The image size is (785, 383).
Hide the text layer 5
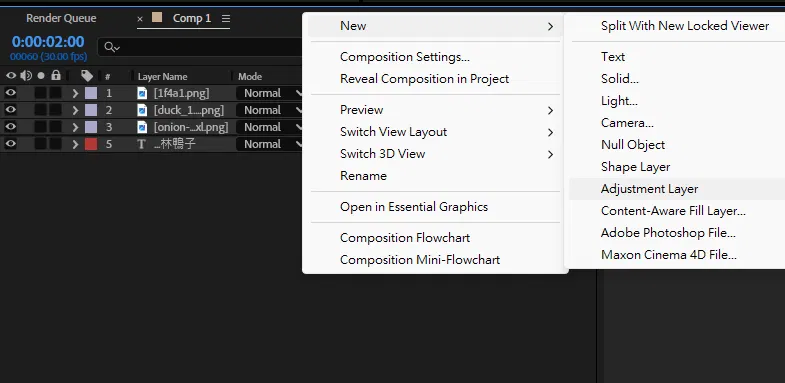[x=11, y=144]
